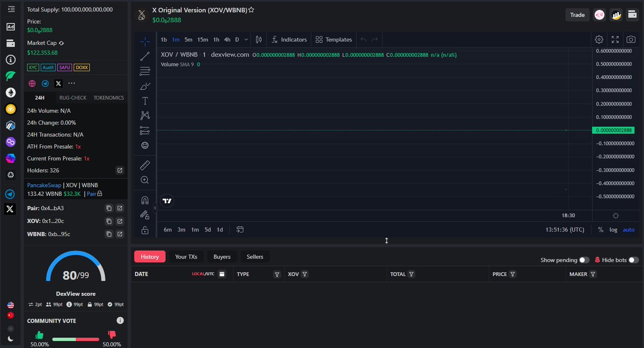The image size is (644, 348).
Task: Open the Ad section in sidebar
Action: pyautogui.click(x=11, y=26)
